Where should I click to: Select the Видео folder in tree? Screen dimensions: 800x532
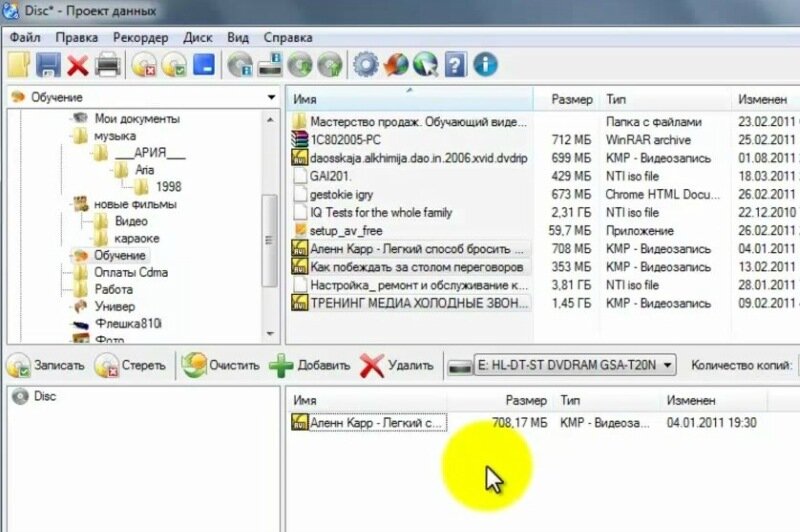pos(131,221)
